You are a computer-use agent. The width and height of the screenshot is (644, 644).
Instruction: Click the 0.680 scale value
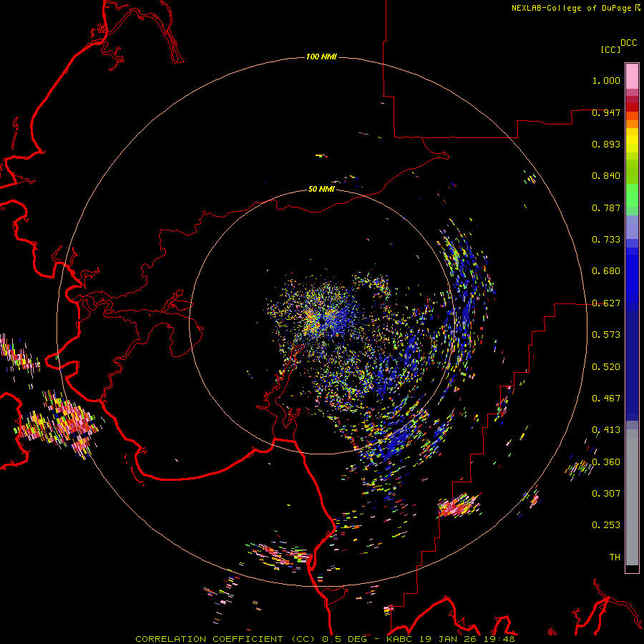[x=606, y=271]
